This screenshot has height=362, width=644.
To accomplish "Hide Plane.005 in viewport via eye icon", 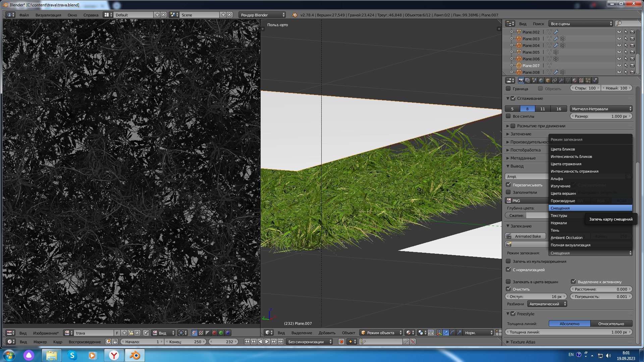I will (x=619, y=52).
